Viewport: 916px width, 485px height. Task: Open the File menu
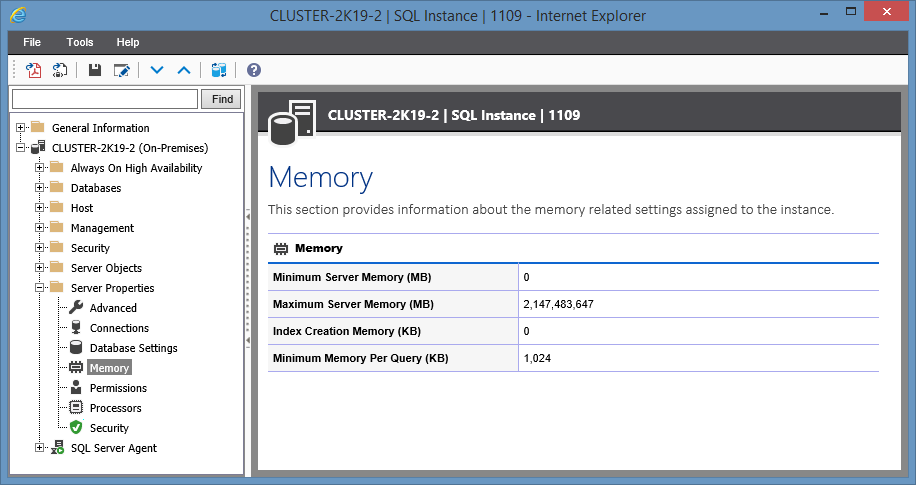pyautogui.click(x=32, y=42)
